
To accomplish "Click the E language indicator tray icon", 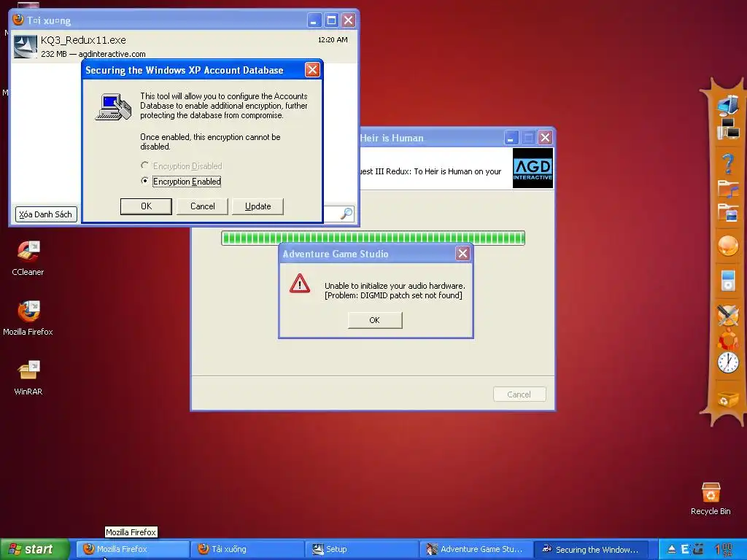I will coord(685,550).
